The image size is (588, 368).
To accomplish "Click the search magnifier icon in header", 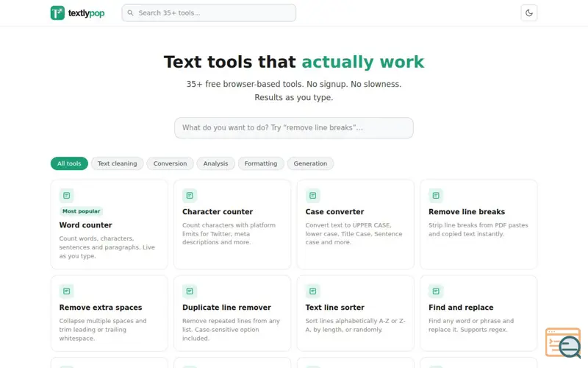I will click(130, 13).
